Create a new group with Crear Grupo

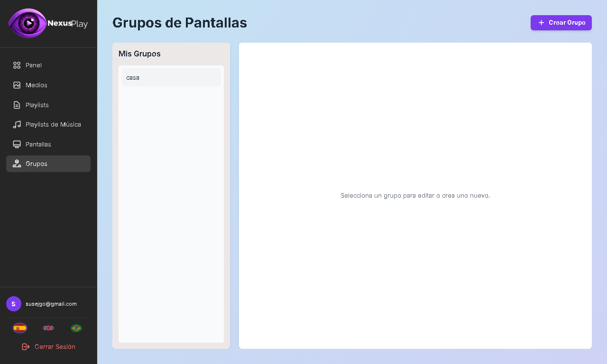point(561,23)
